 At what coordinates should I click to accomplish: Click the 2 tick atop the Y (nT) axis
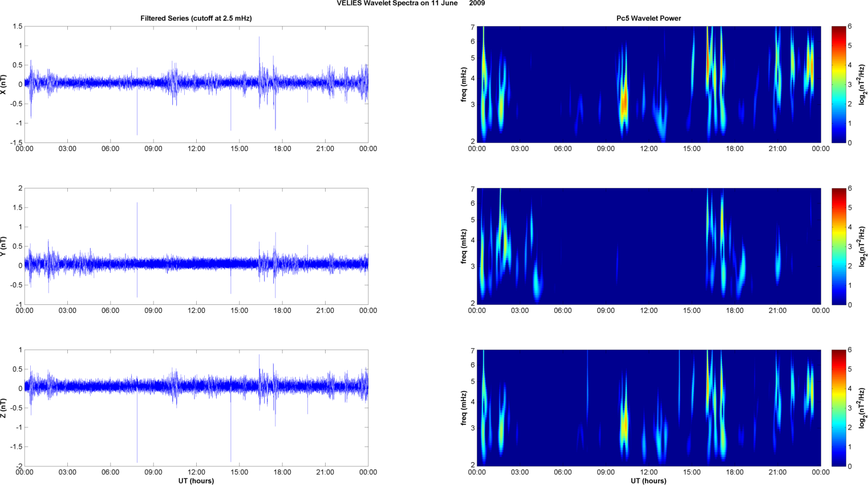click(x=21, y=188)
